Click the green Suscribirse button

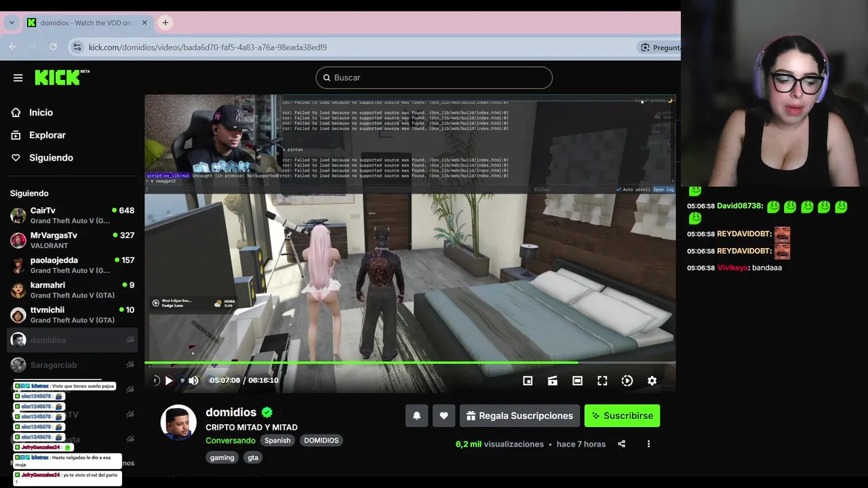[x=622, y=415]
